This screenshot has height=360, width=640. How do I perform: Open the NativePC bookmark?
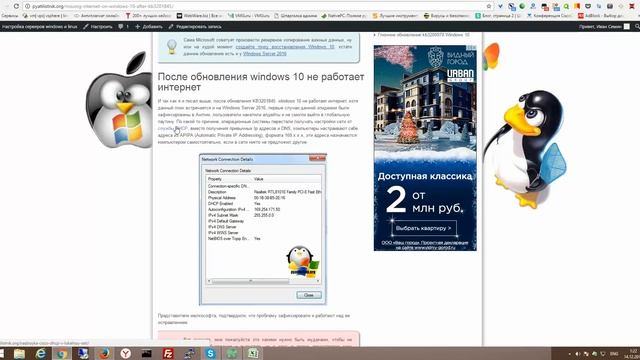pos(344,16)
